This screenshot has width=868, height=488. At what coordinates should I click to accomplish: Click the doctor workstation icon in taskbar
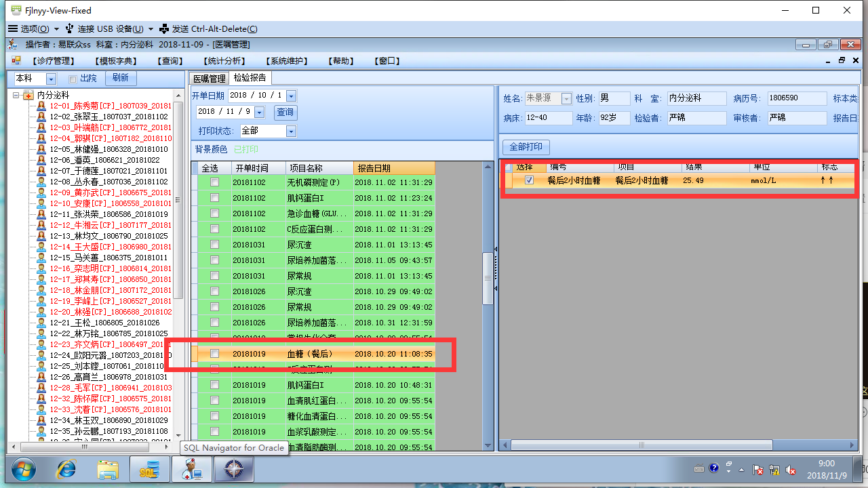191,469
